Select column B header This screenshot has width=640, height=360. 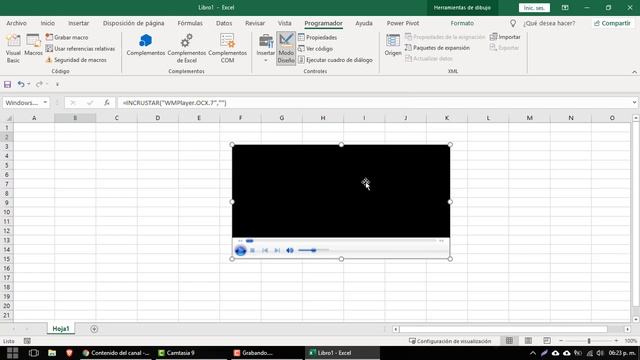[75, 118]
